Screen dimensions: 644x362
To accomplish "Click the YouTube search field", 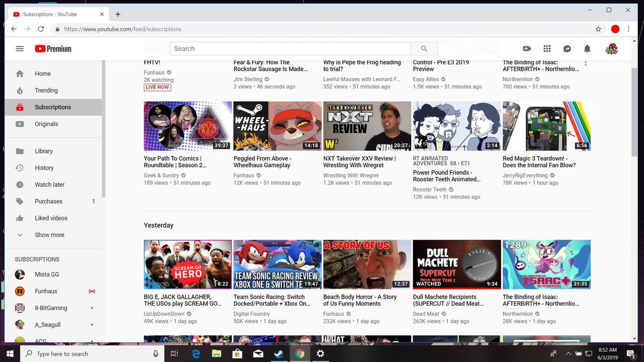I will pos(290,49).
